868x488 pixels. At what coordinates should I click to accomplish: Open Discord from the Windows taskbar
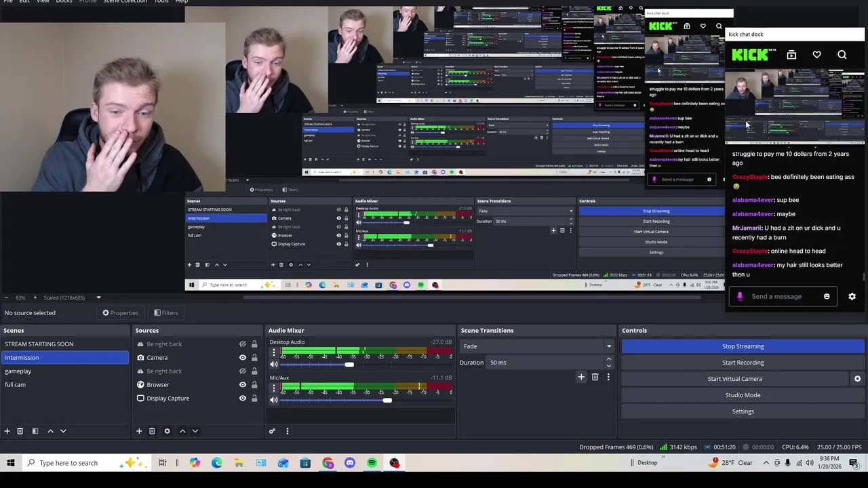(x=350, y=463)
